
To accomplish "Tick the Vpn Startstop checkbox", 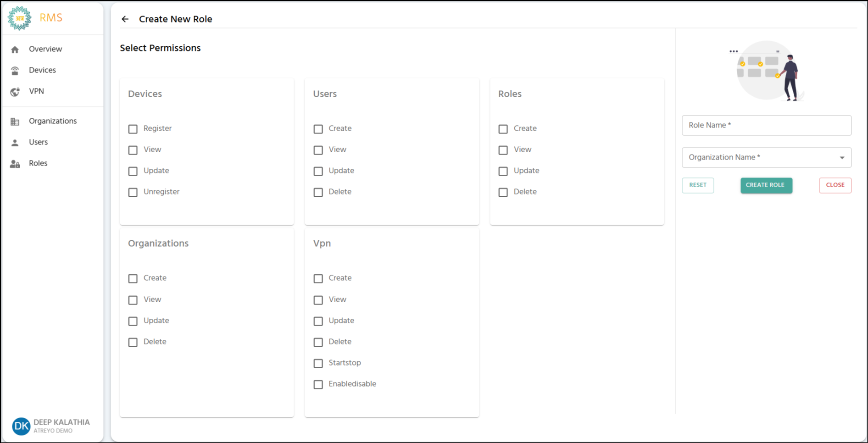I will (318, 363).
